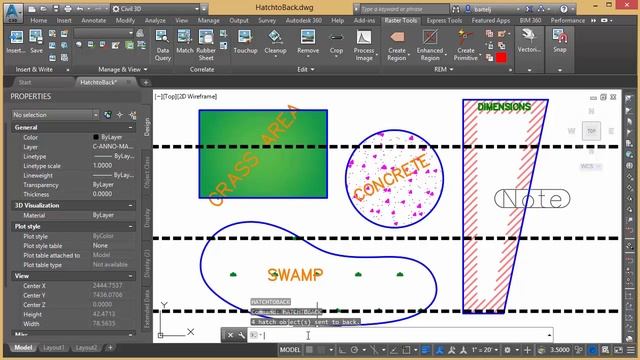Click the Print icon in quick access toolbar
The height and width of the screenshot is (360, 640).
(68, 9)
